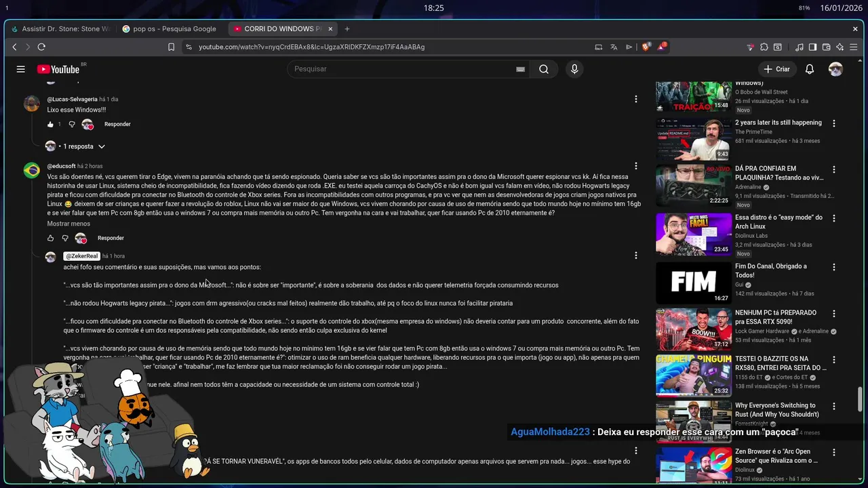Open the TESTEI O BAZZITE video thumbnail
Image resolution: width=868 pixels, height=488 pixels.
click(694, 375)
